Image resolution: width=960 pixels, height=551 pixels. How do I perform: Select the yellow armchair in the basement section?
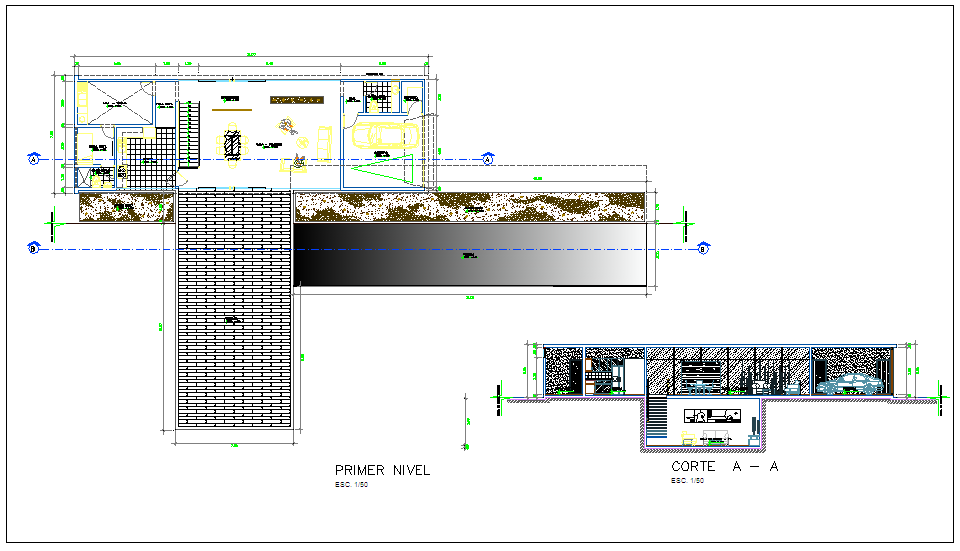click(688, 437)
